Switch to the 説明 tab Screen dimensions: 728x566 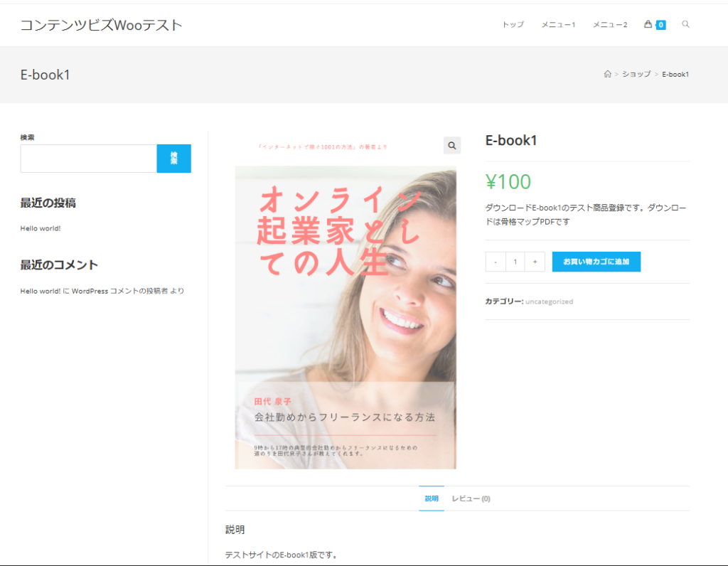(x=431, y=498)
